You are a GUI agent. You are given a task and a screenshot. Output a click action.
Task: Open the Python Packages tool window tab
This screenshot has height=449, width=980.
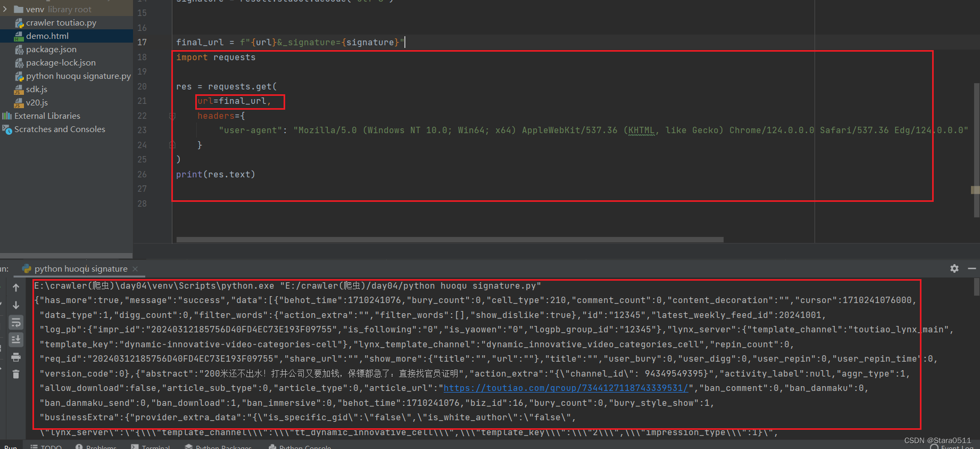click(218, 446)
